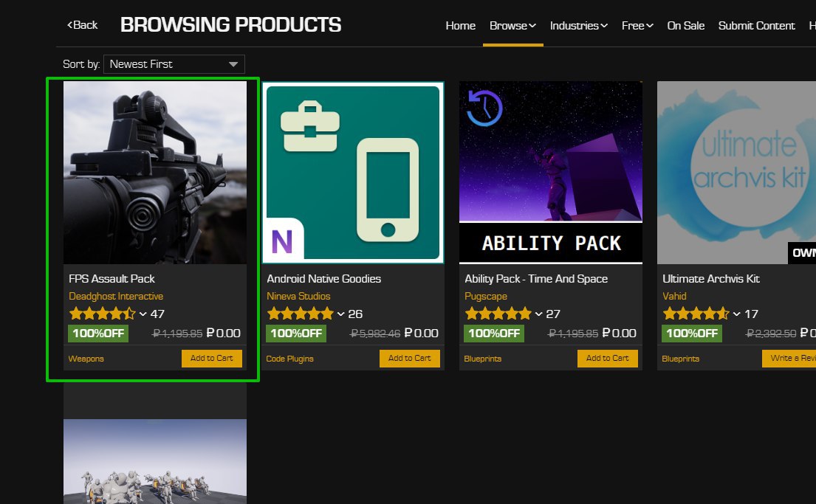
Task: Click star rating of Ultimate Archvis Kit
Action: pos(696,314)
